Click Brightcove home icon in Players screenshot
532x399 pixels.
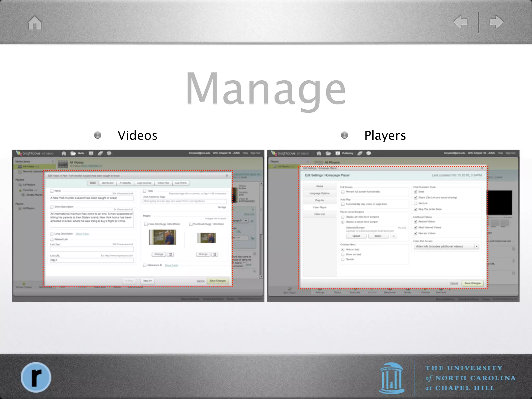pos(319,153)
